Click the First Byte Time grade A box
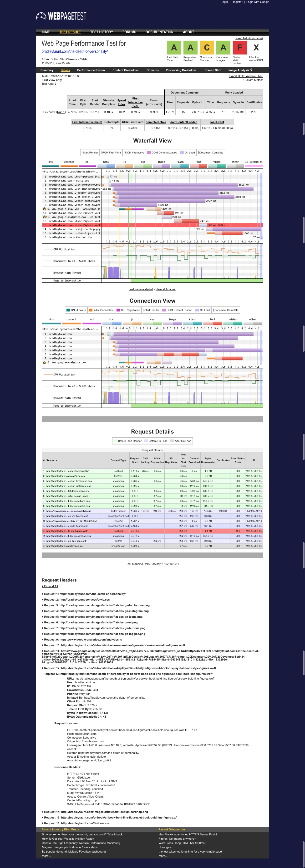Screen dimensions: 305x868 174,48
